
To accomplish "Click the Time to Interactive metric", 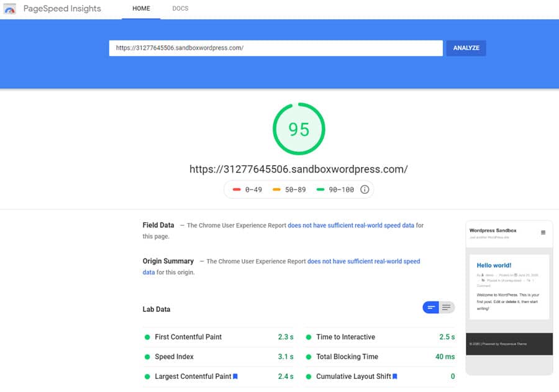I will click(380, 337).
